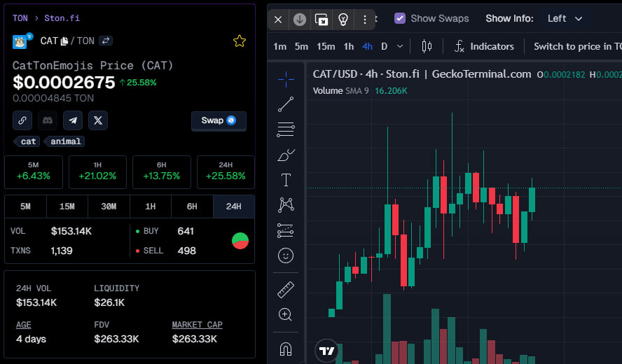Open the Discord link icon
This screenshot has height=364, width=622.
(48, 120)
